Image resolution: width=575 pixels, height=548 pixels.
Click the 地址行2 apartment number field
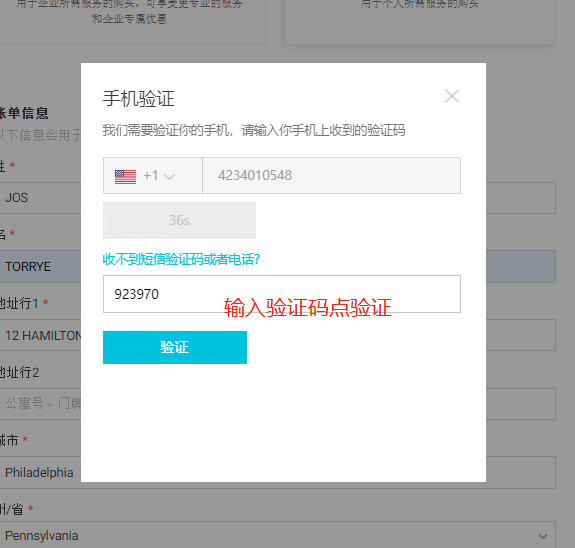point(40,404)
